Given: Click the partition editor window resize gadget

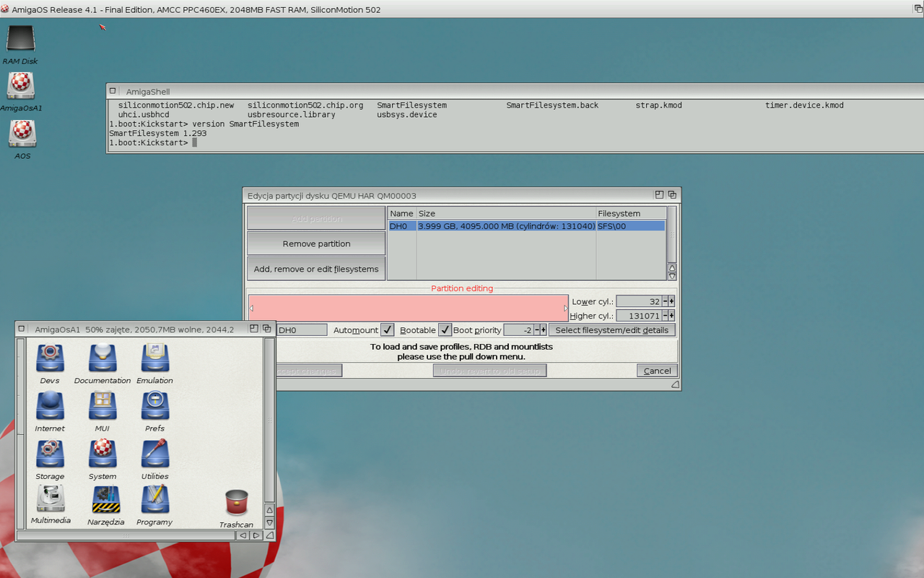Looking at the screenshot, I should coord(675,385).
